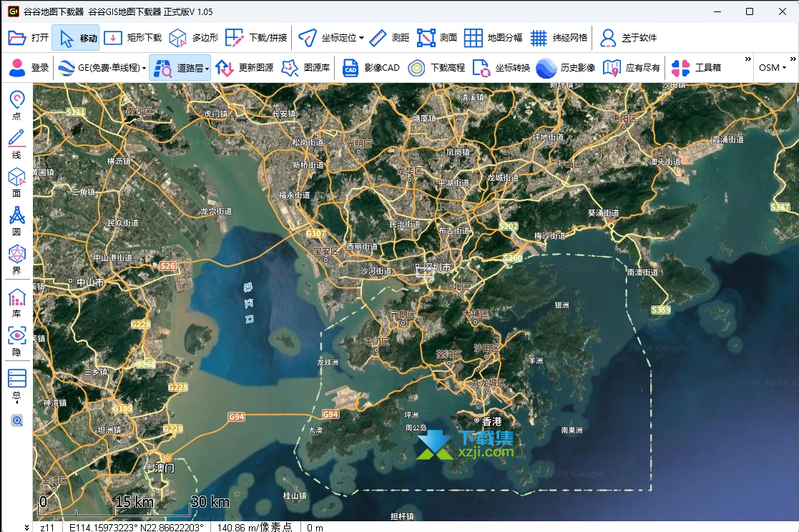Click the 140.86 m/像素点 resolution readout
Viewport: 799px width, 532px height.
(x=255, y=528)
